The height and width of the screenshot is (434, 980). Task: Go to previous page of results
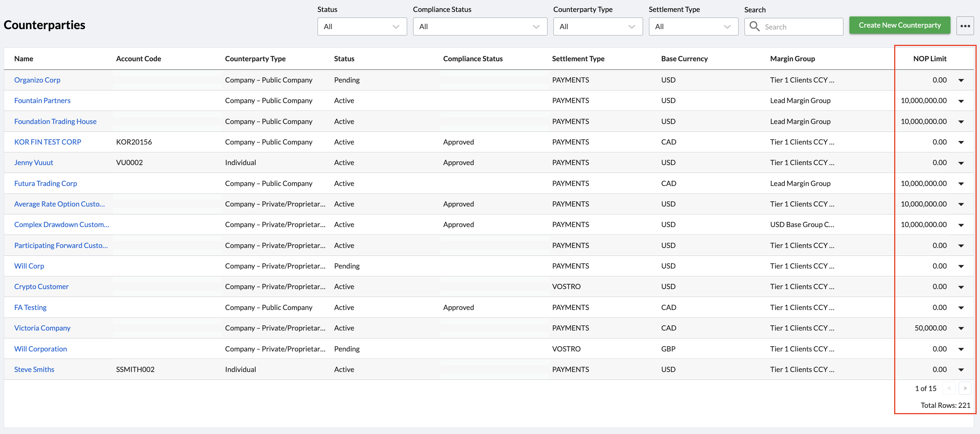tap(949, 388)
